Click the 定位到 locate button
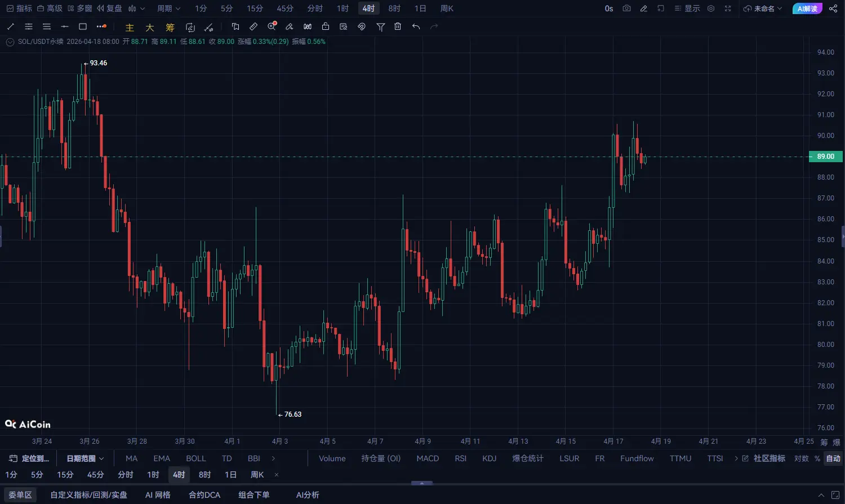The height and width of the screenshot is (504, 845). (29, 458)
